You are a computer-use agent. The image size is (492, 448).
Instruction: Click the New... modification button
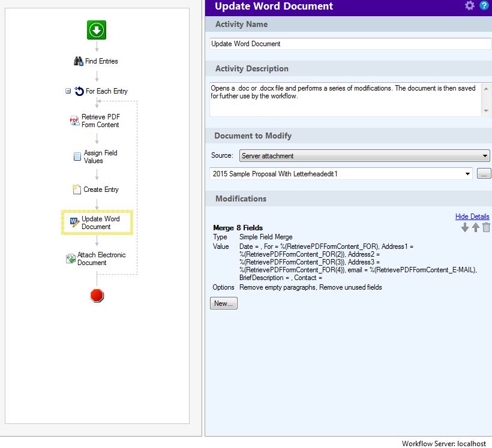224,303
